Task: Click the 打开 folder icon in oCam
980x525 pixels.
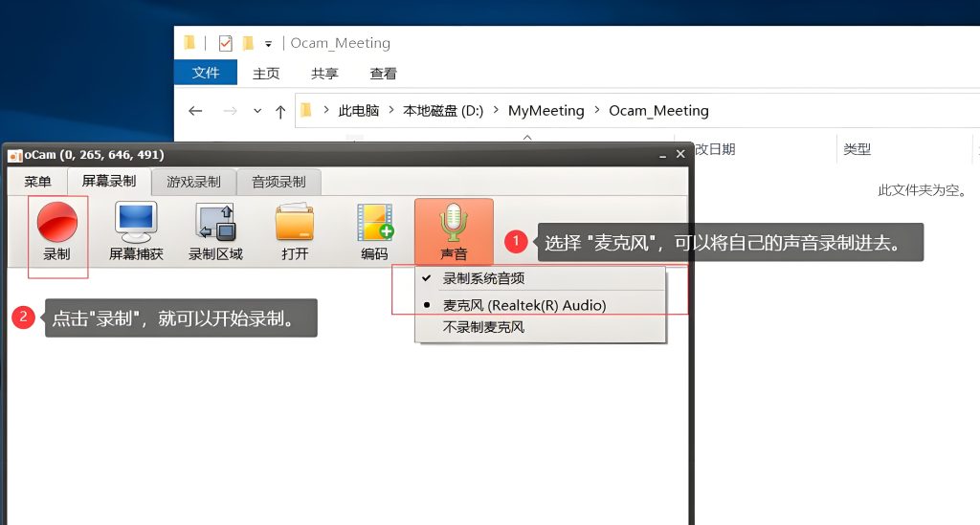Action: pos(295,222)
